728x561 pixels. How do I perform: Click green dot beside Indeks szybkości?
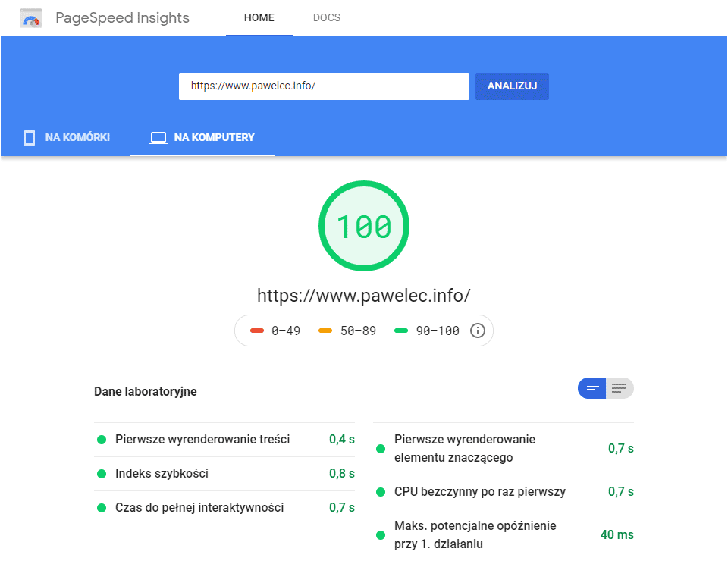point(102,474)
